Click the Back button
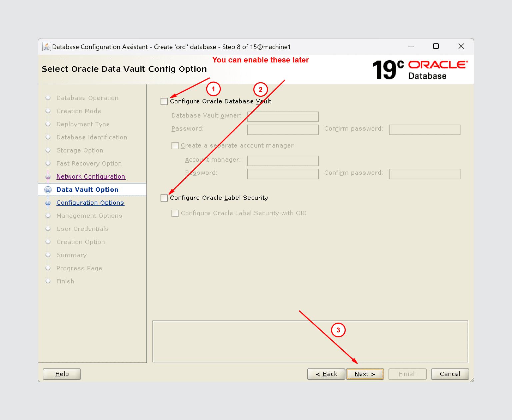 [x=326, y=374]
